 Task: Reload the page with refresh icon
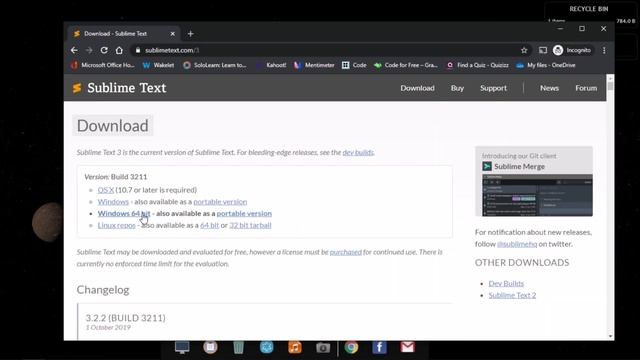(104, 50)
